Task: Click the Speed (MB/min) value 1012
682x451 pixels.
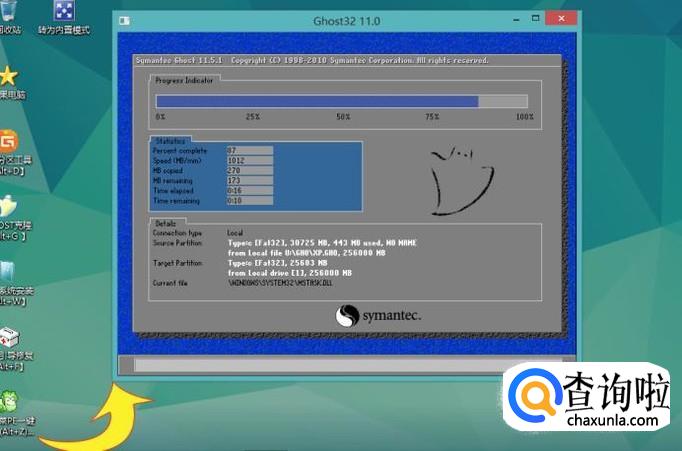Action: (x=250, y=160)
